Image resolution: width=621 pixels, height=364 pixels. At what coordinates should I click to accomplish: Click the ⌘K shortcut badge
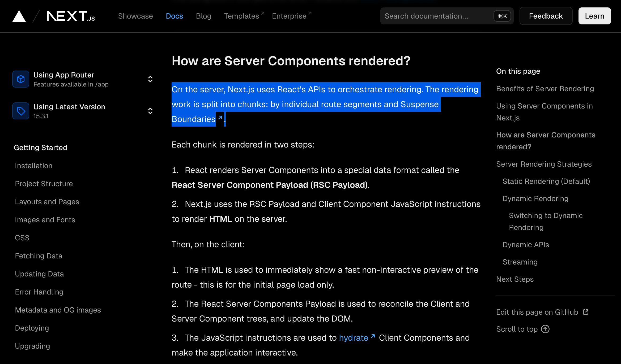click(x=502, y=16)
